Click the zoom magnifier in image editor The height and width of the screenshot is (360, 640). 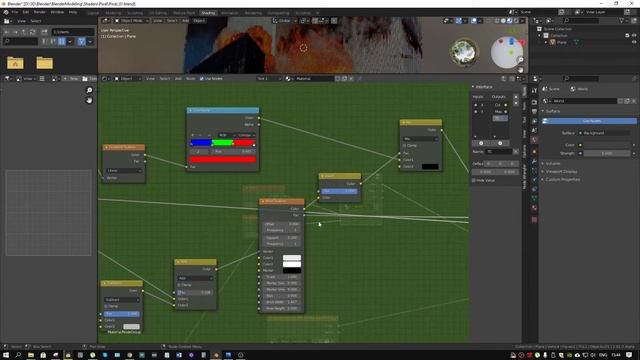[x=89, y=90]
